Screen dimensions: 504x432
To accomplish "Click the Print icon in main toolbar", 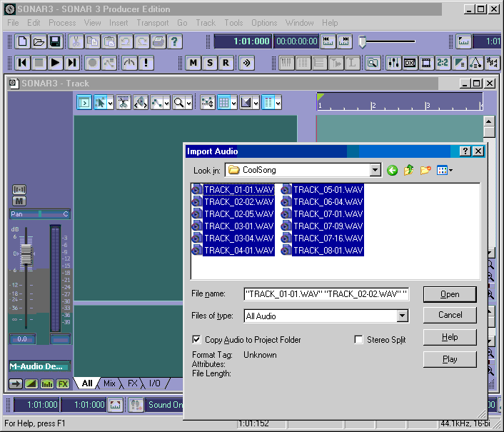I will pos(158,42).
